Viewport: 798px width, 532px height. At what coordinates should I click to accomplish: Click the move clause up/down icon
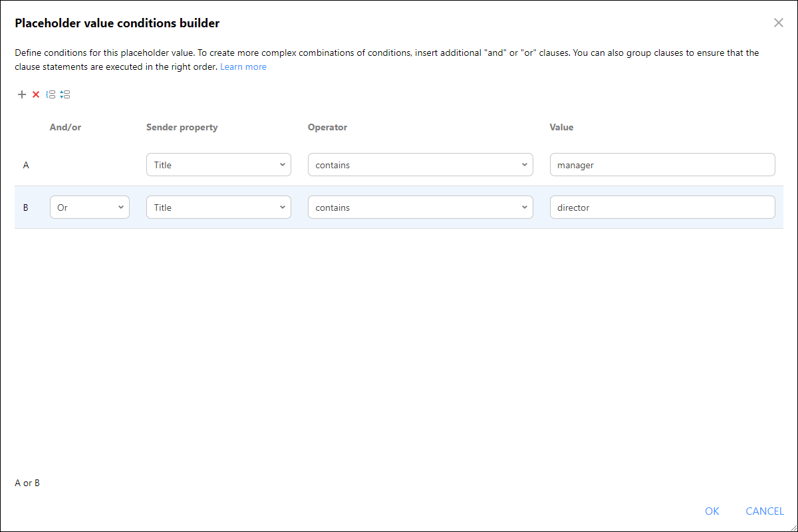tap(65, 94)
